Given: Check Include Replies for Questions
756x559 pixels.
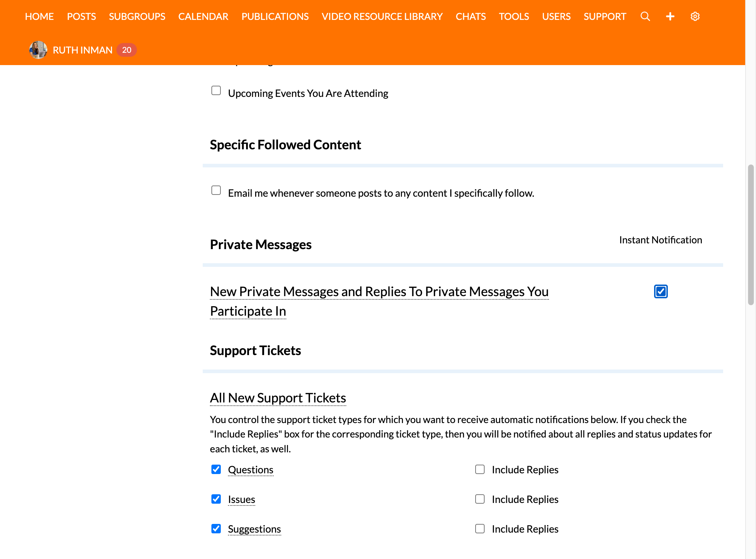Looking at the screenshot, I should [x=480, y=469].
